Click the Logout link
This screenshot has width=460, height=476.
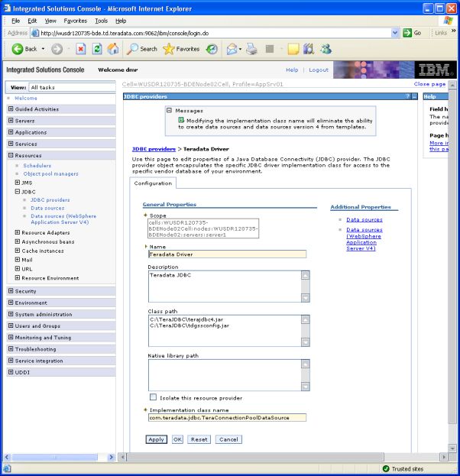click(319, 70)
